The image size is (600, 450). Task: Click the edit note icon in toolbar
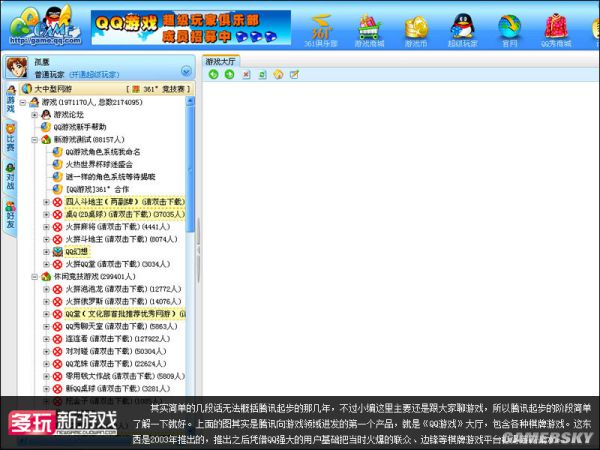(x=294, y=74)
